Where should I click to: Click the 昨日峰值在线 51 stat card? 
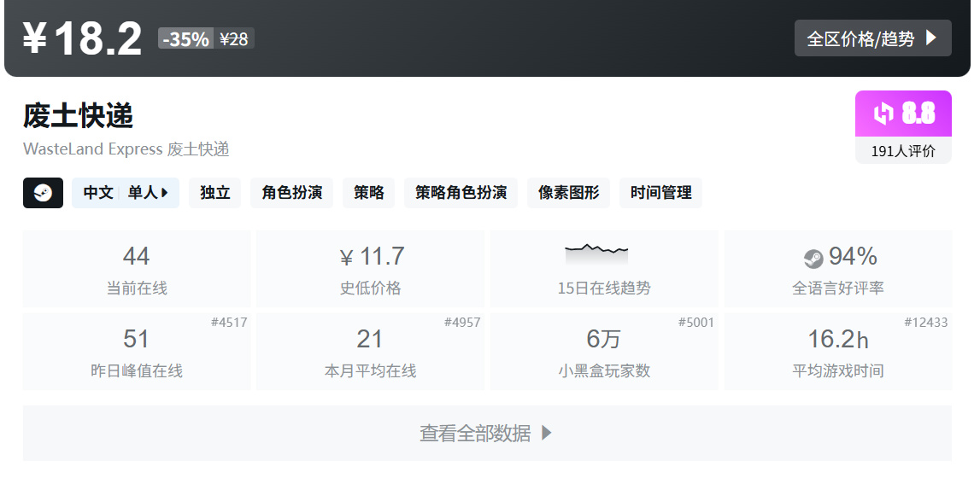137,352
